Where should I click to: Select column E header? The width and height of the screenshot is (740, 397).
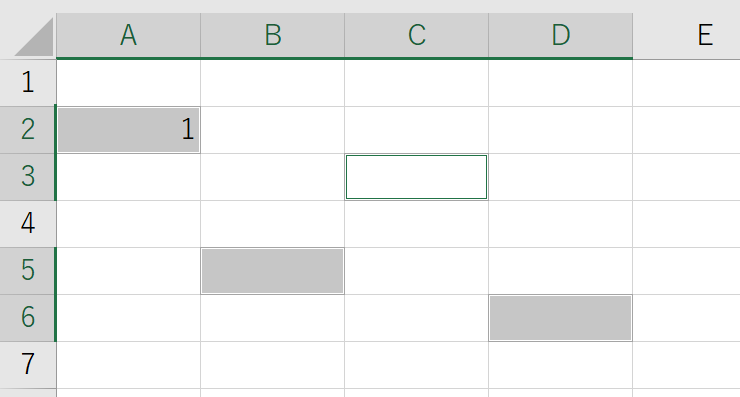[x=687, y=35]
